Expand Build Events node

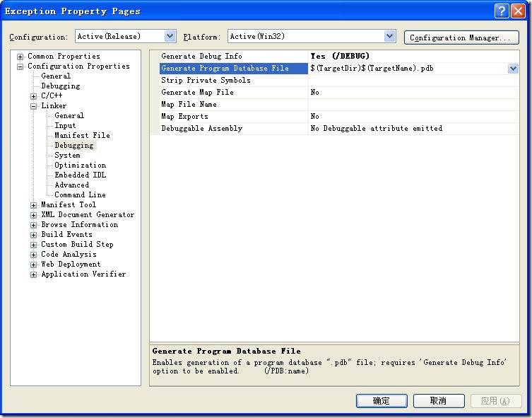point(33,235)
